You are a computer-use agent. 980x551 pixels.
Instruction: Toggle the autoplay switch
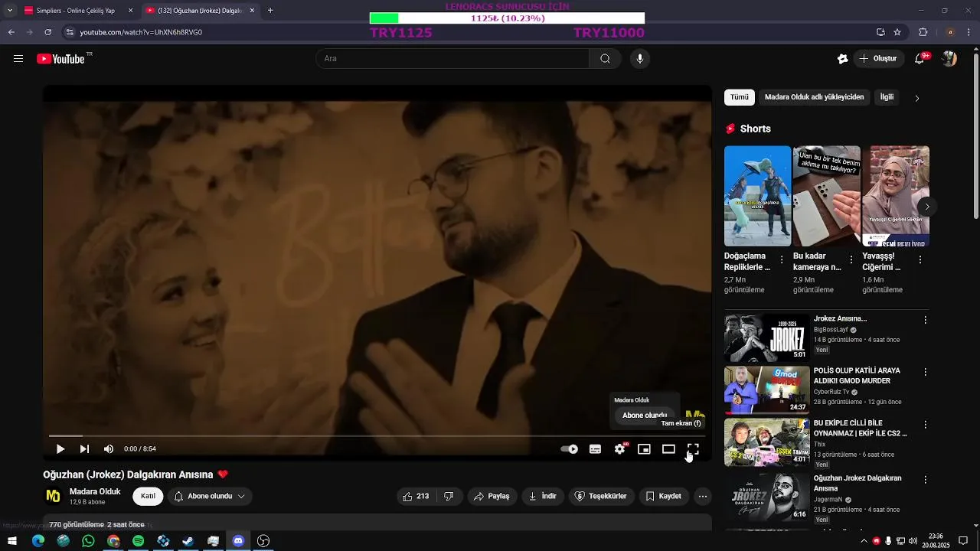point(569,449)
